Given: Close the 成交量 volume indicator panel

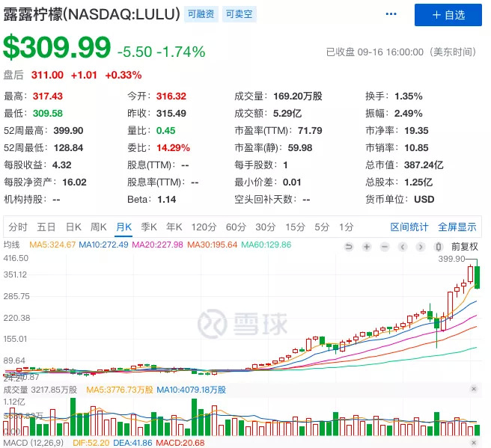Looking at the screenshot, I should point(474,389).
